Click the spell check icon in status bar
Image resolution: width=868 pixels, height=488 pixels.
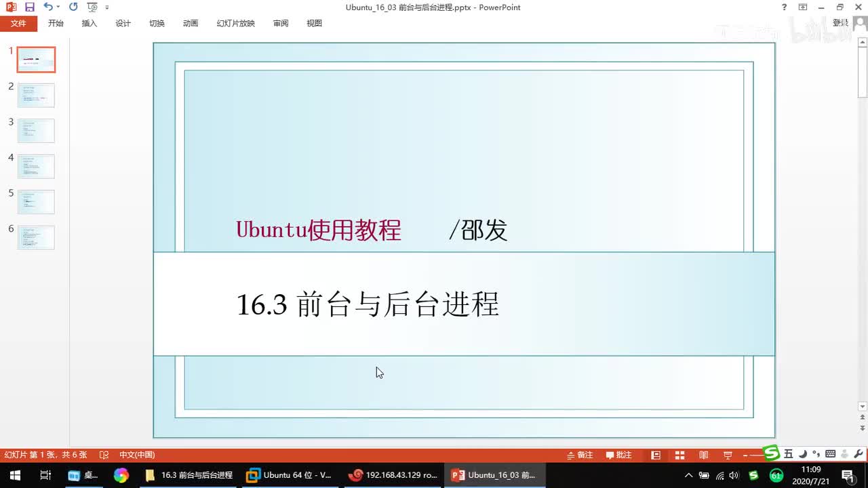click(104, 455)
